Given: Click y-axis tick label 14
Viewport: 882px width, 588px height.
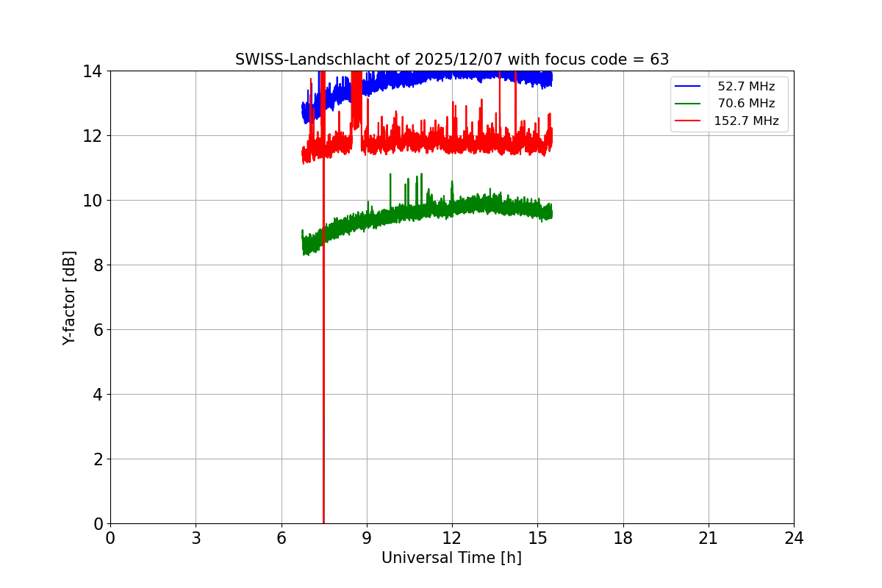Looking at the screenshot, I should 92,71.
